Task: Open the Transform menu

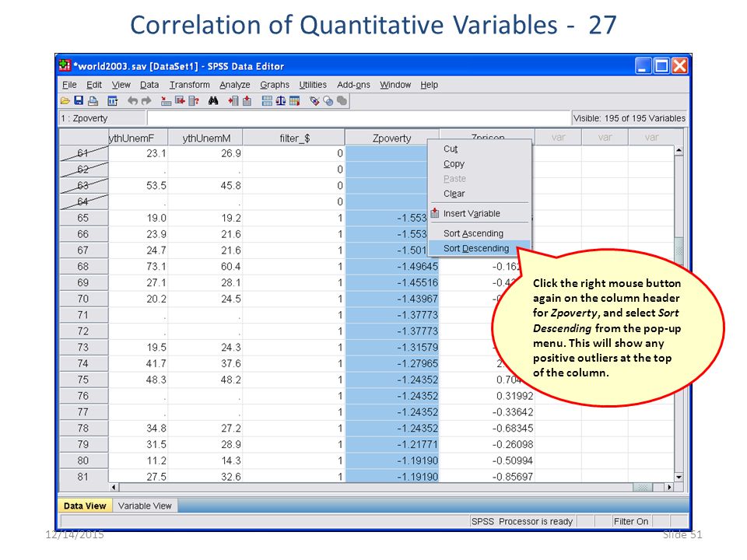Action: [x=189, y=85]
